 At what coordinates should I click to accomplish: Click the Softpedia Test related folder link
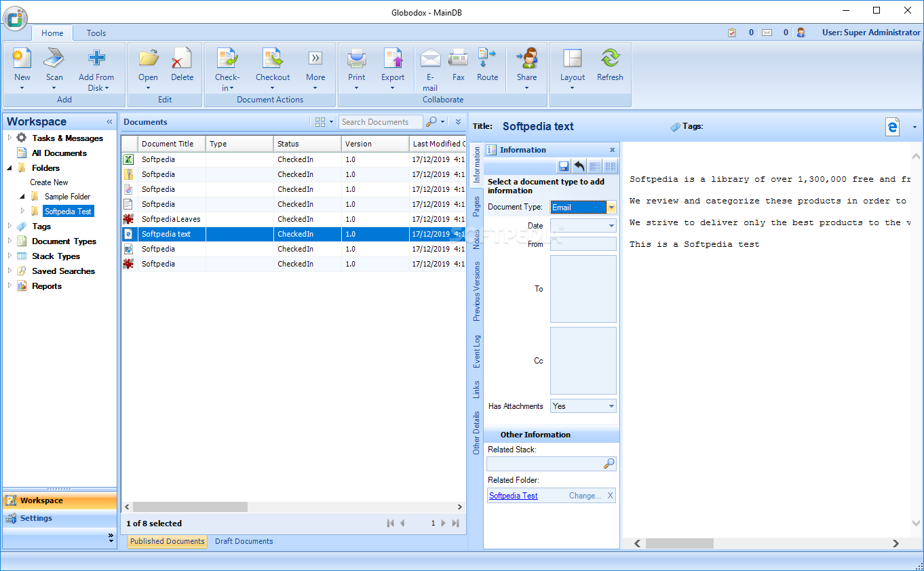pyautogui.click(x=514, y=496)
